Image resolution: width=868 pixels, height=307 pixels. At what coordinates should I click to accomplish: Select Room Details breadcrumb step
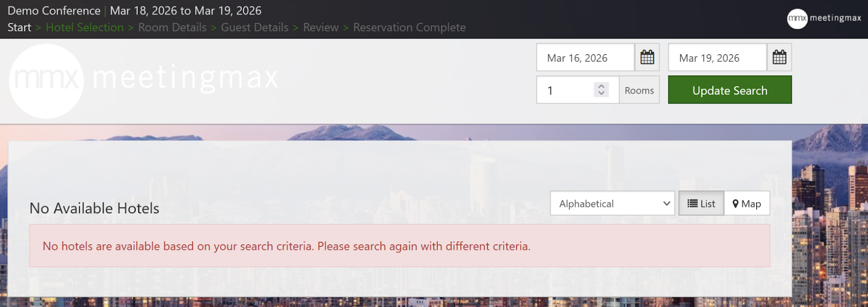click(x=173, y=27)
